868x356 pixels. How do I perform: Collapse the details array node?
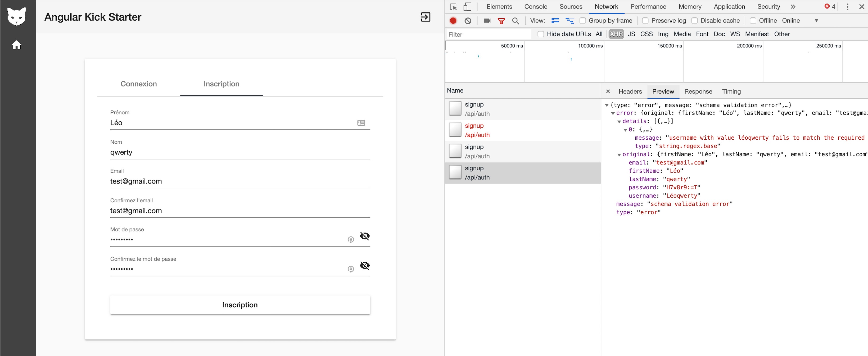(x=619, y=121)
